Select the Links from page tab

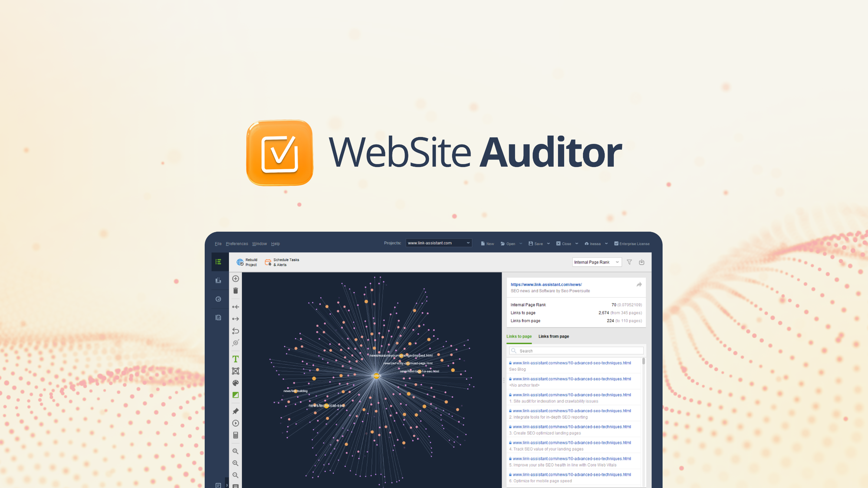pyautogui.click(x=553, y=336)
